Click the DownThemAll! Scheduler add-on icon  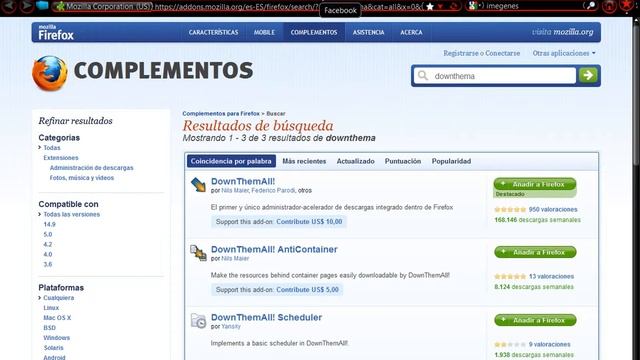198,321
